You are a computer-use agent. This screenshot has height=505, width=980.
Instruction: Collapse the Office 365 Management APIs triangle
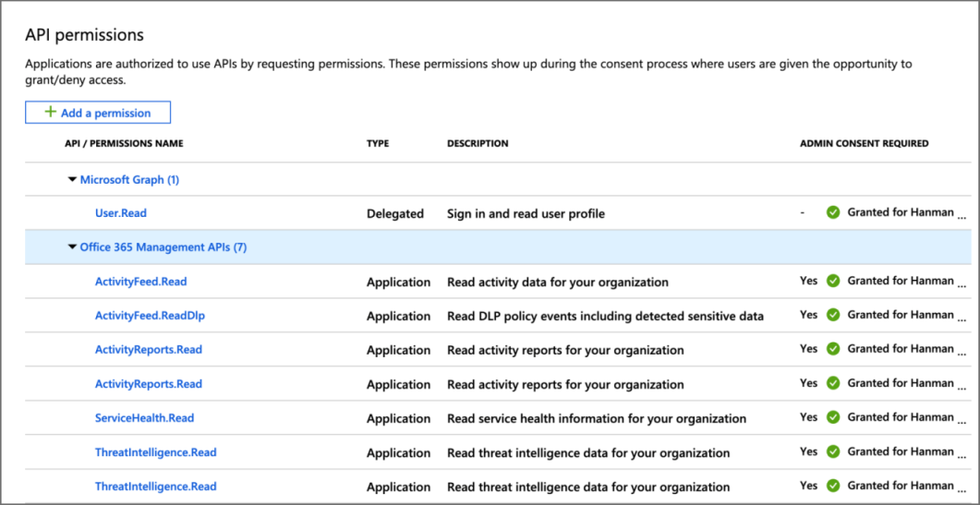click(x=72, y=247)
